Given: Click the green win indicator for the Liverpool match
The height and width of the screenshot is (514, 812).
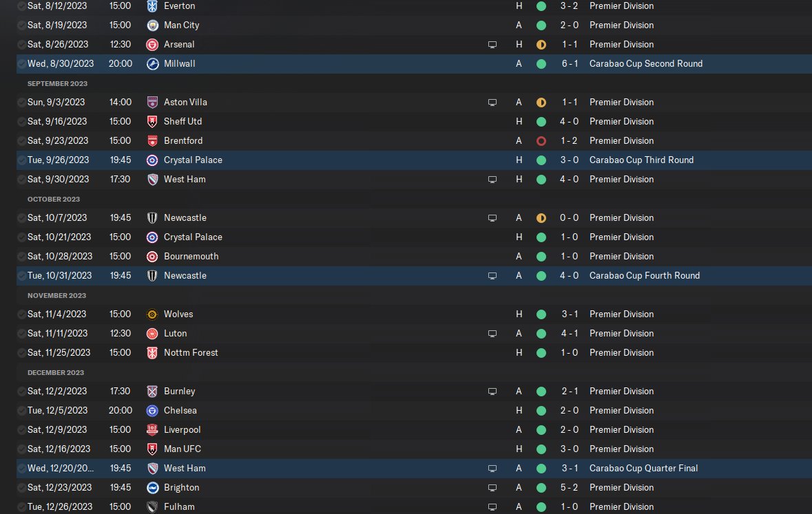Looking at the screenshot, I should 541,429.
